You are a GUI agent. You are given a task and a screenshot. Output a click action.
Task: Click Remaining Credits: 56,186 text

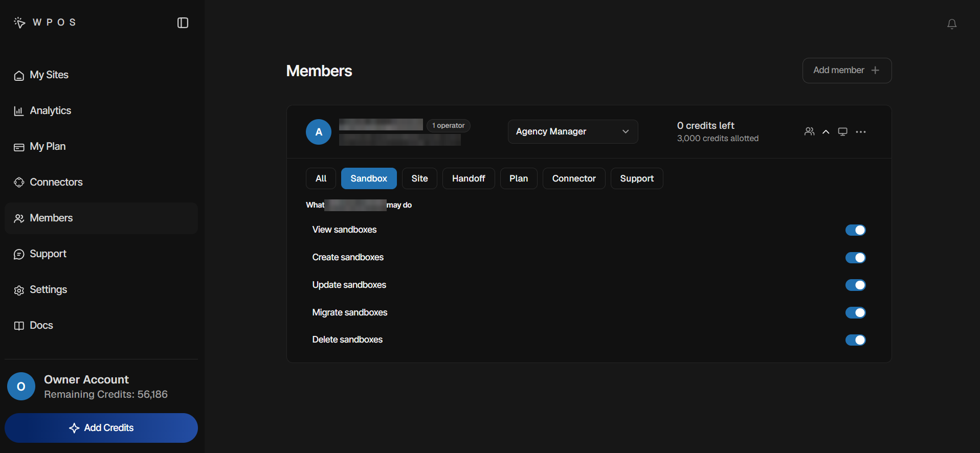[106, 394]
